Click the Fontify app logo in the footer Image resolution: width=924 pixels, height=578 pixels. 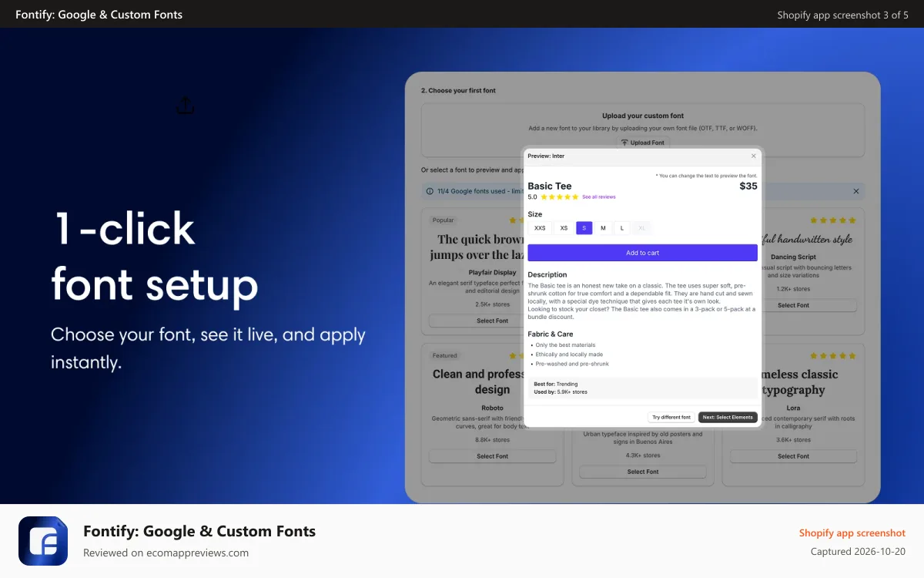point(43,541)
